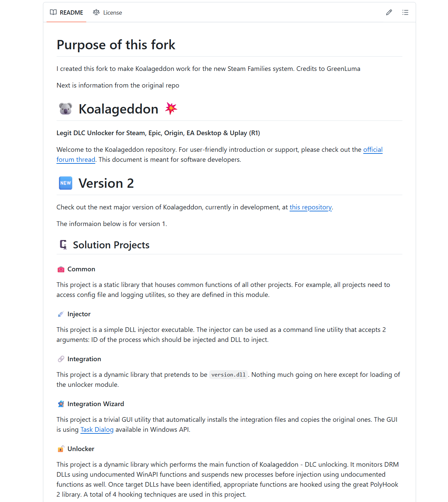The image size is (448, 502).
Task: Click the blue NEW badge icon
Action: coord(66,183)
